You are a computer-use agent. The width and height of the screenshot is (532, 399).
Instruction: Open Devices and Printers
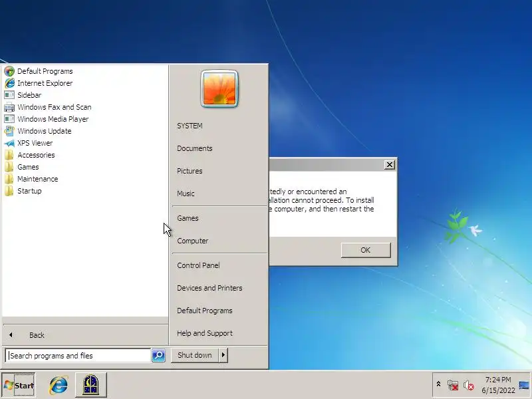(209, 288)
